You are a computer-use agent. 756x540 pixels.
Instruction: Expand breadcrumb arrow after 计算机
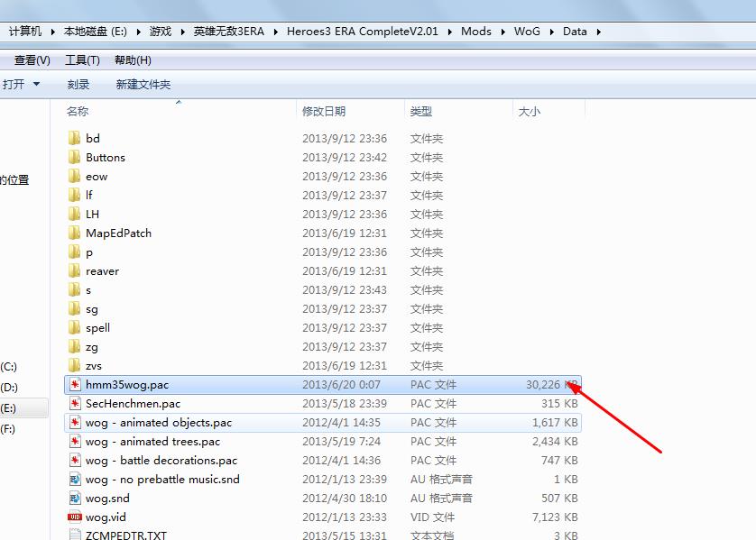tap(52, 32)
